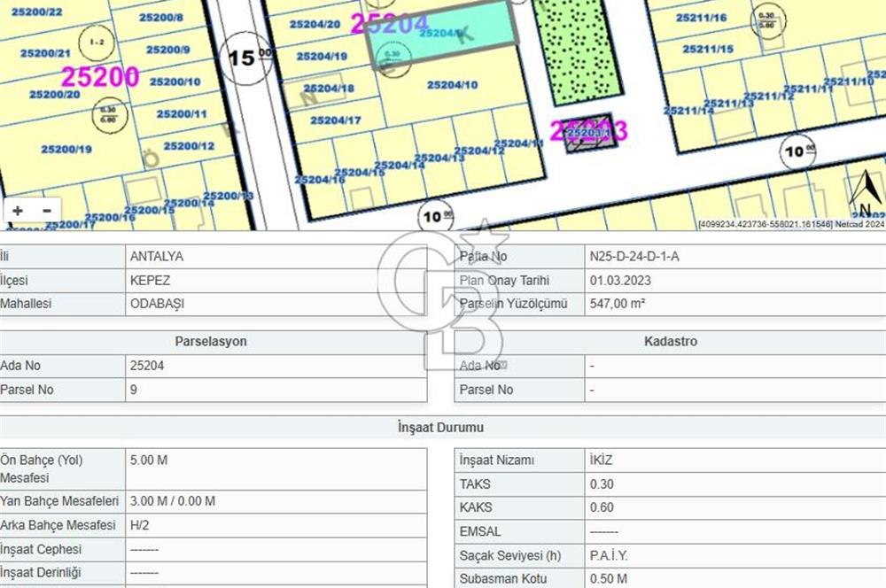The image size is (886, 588).
Task: Zoom in the map with plus button
Action: 18,211
